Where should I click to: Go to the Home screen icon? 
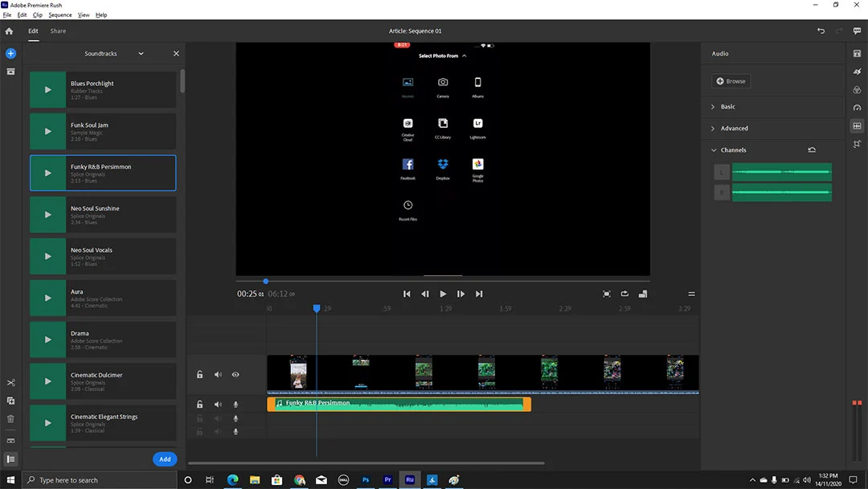coord(9,31)
